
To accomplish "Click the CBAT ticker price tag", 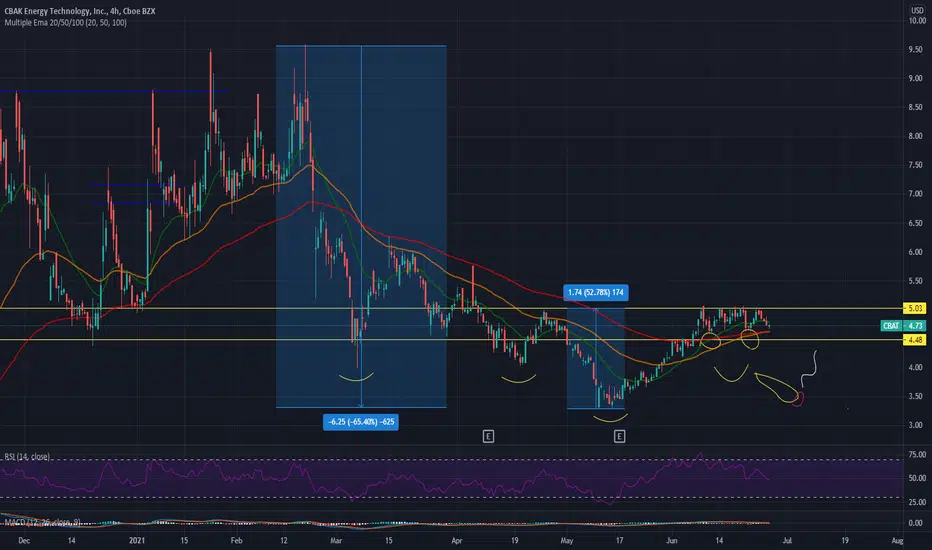I will [x=891, y=325].
